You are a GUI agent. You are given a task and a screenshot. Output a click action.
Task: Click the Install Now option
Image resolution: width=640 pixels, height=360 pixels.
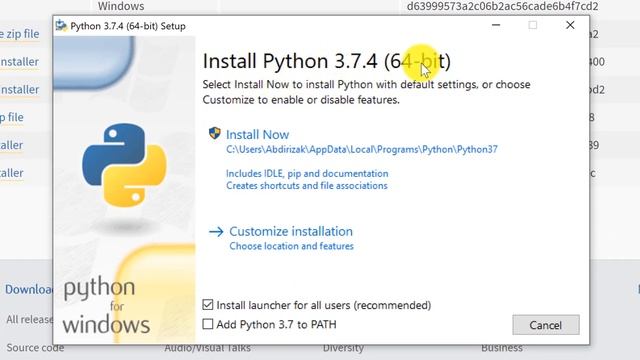258,135
